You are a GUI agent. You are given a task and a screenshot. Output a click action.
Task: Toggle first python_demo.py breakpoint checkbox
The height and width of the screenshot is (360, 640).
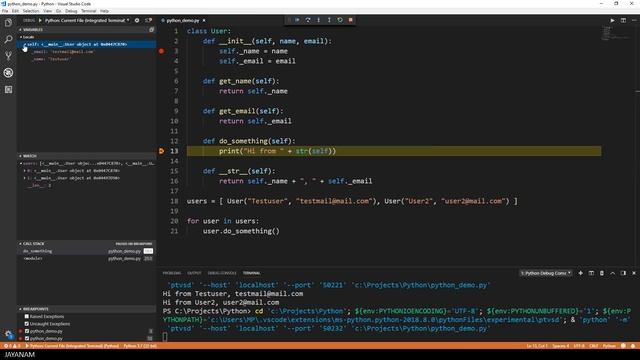[27, 331]
